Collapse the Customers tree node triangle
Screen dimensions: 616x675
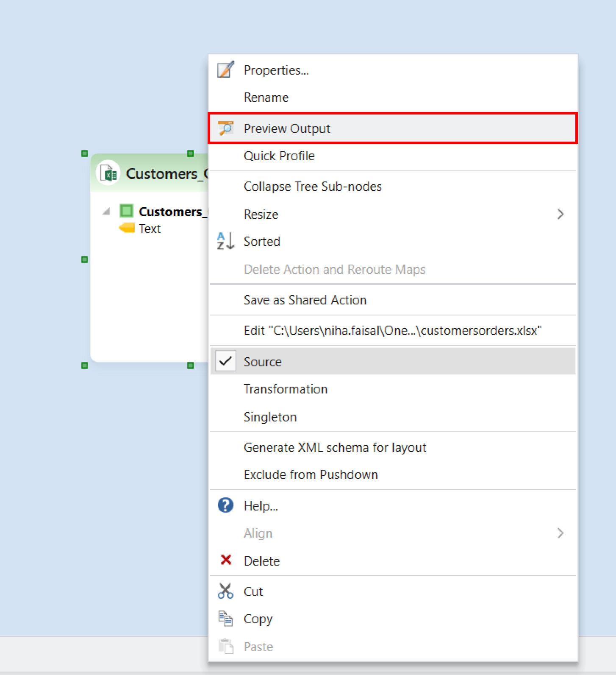point(106,211)
